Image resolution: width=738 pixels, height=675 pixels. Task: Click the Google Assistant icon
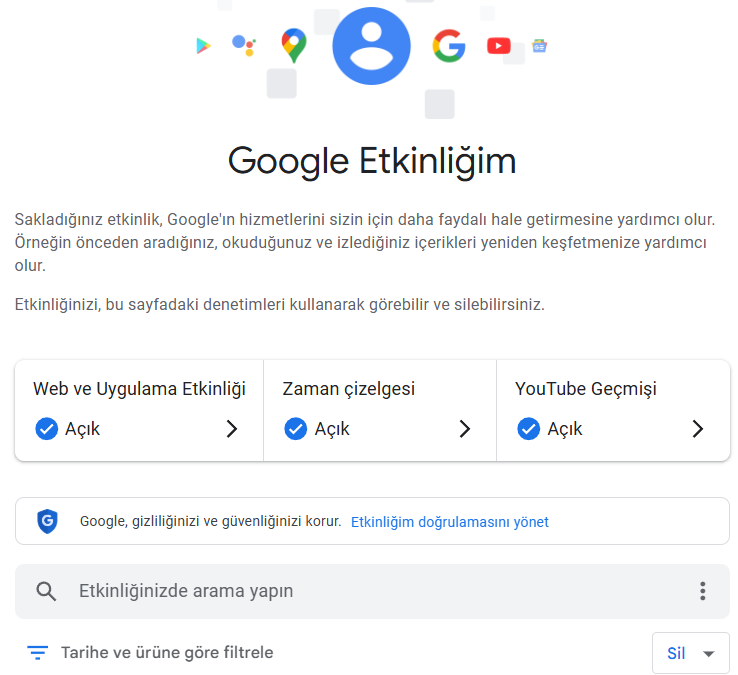[x=244, y=45]
